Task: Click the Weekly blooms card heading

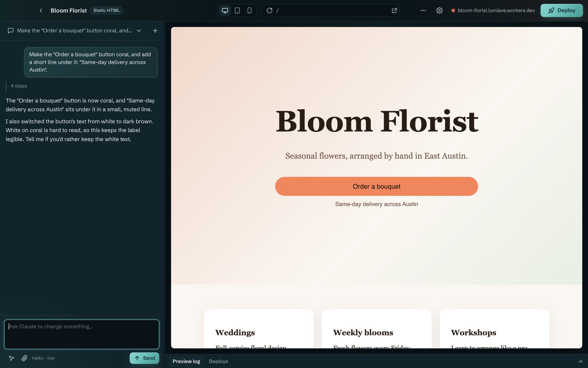Action: point(363,333)
